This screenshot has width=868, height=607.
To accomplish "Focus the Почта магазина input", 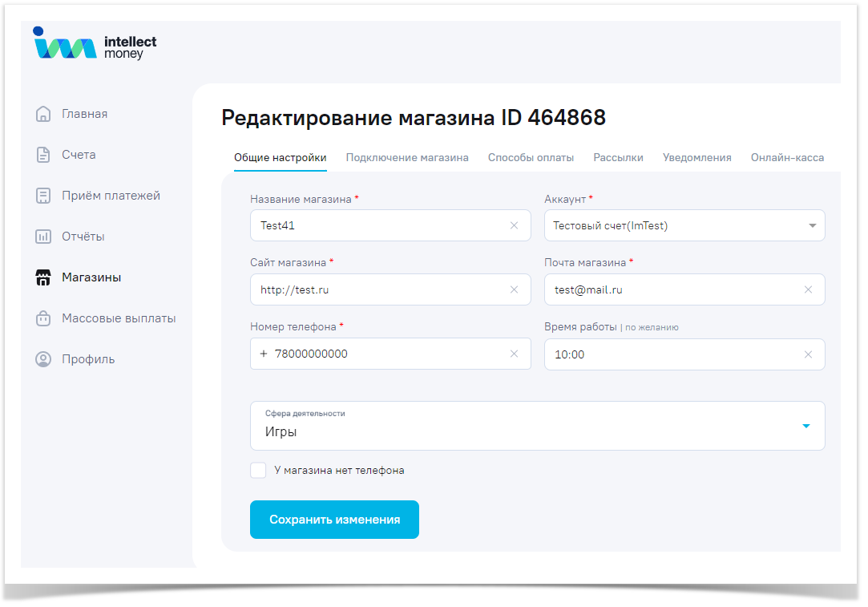I will 673,289.
